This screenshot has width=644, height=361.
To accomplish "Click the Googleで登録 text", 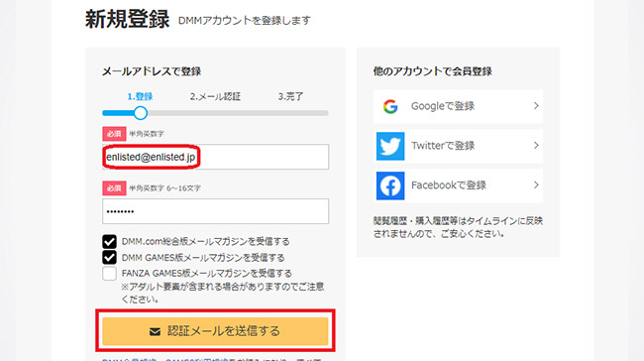I will click(442, 106).
